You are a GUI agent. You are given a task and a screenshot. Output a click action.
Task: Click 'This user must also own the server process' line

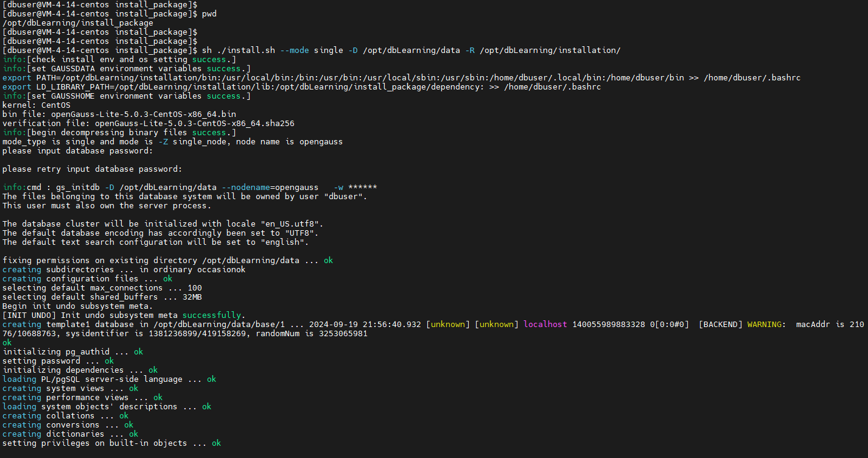(107, 205)
